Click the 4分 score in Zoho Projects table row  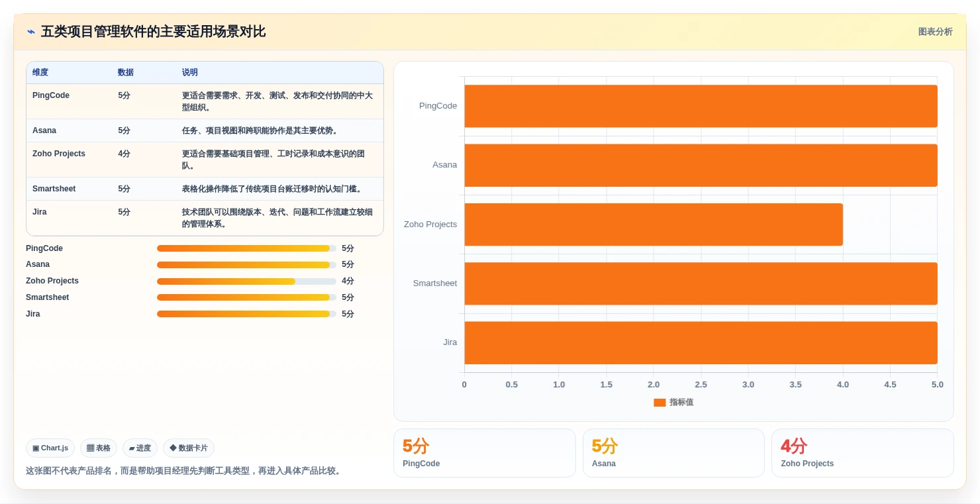[124, 154]
